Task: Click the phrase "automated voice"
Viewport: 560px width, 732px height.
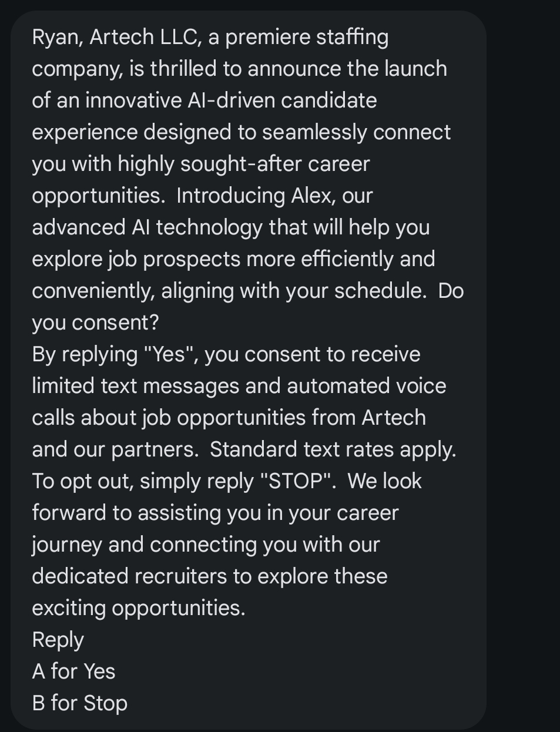Action: click(366, 386)
